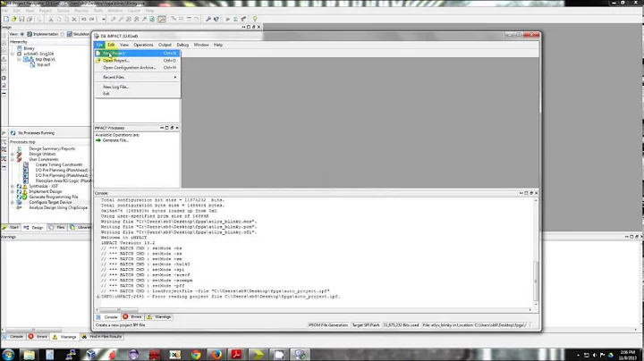Open Edit menu in iMPACT
Screen dimensions: 644x361
(x=111, y=45)
